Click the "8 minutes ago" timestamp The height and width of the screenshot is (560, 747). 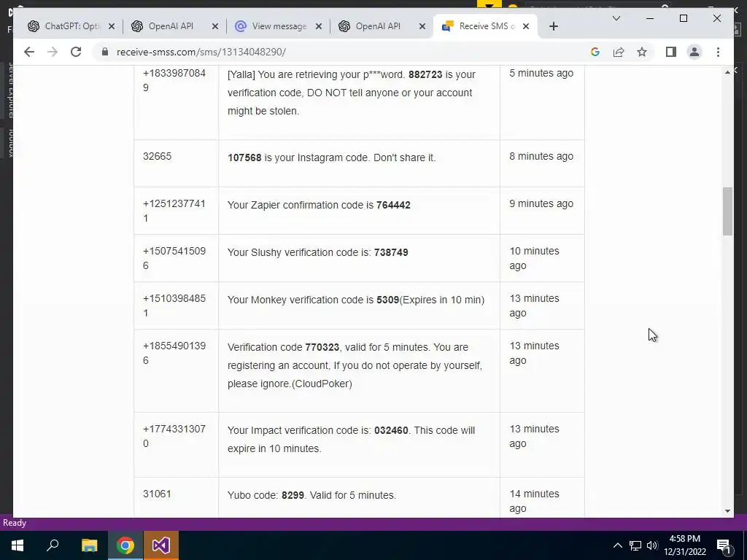(x=541, y=157)
